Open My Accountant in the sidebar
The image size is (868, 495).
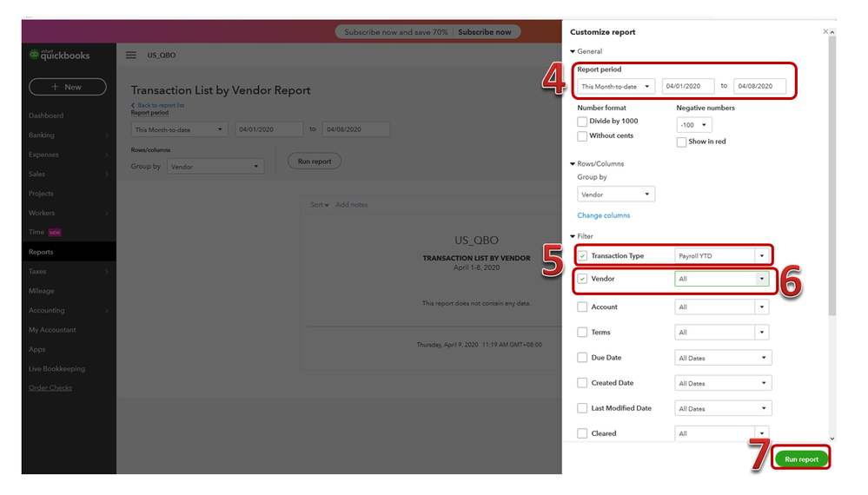click(52, 330)
